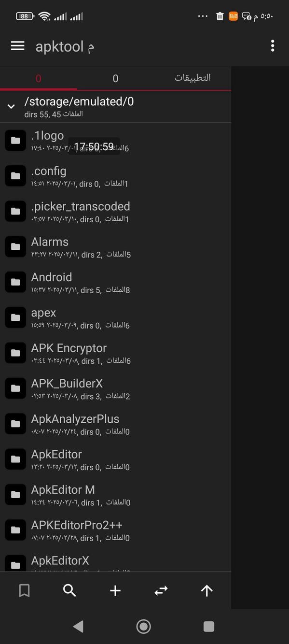Tap the red tab indicator bar

39,89
